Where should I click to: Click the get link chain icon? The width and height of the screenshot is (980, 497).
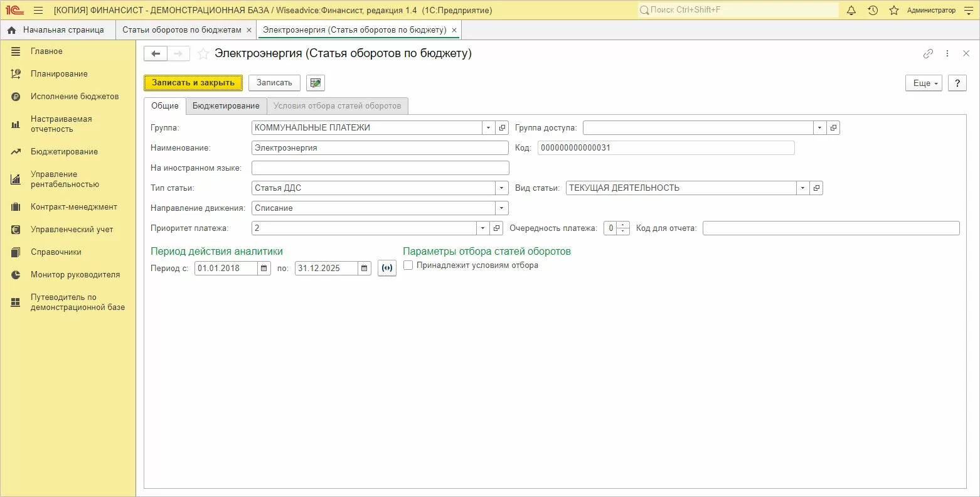click(928, 54)
